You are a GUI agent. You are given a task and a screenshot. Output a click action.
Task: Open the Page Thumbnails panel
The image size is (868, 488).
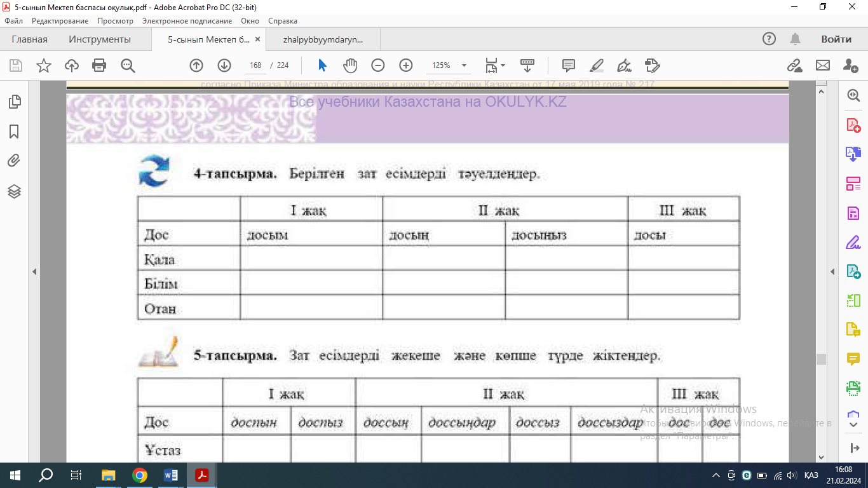(14, 102)
